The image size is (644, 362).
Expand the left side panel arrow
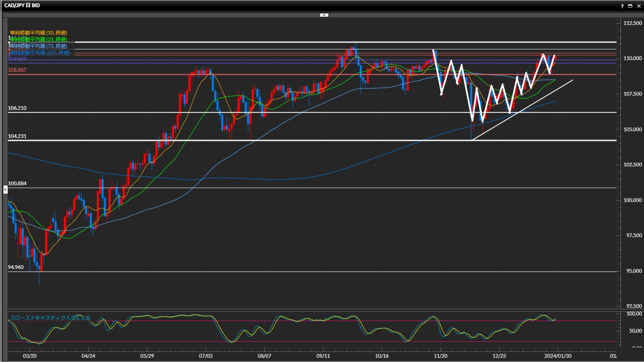[5, 190]
